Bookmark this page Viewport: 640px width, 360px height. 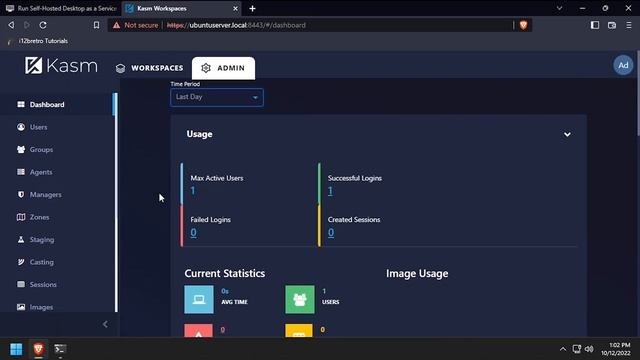tap(96, 25)
